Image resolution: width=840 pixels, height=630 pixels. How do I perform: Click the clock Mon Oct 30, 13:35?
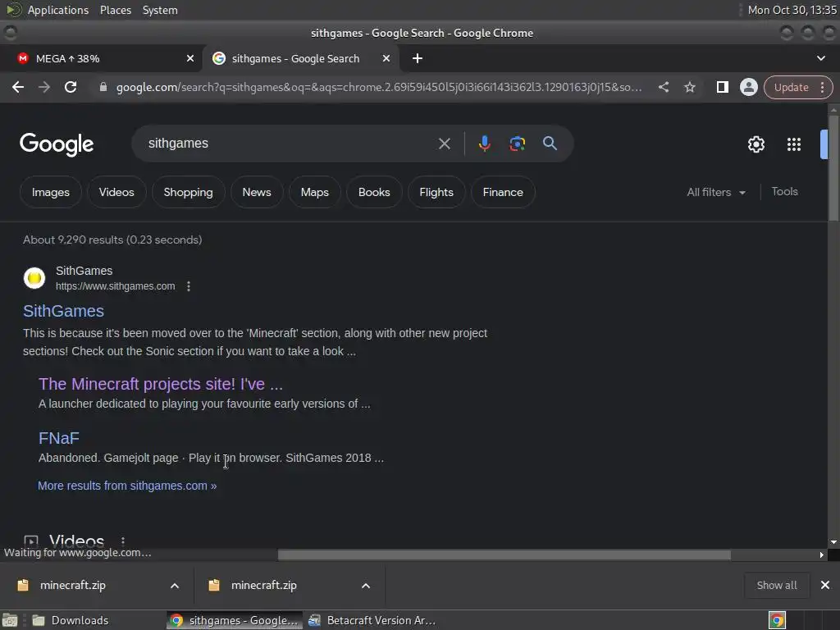click(x=792, y=10)
